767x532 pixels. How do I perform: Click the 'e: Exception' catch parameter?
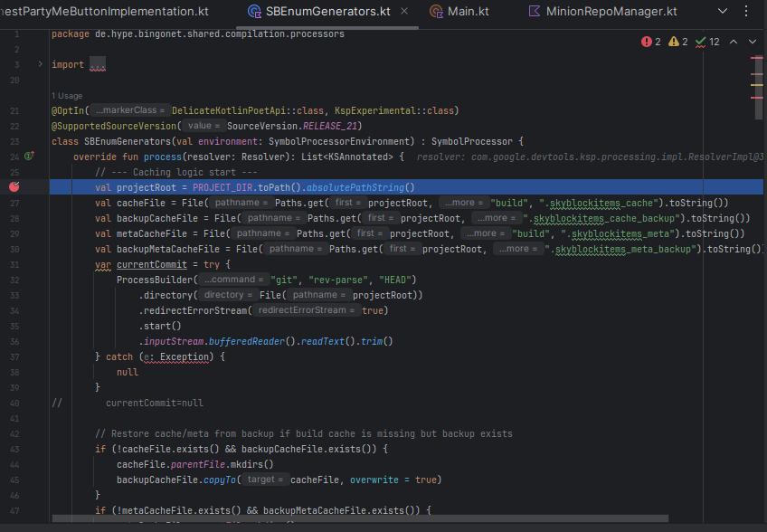pos(176,356)
